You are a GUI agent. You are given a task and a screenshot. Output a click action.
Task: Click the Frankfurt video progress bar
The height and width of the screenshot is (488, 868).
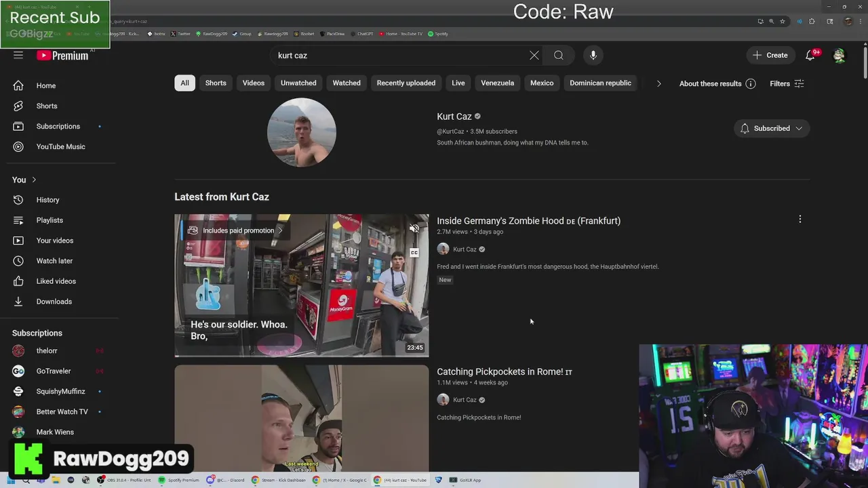point(302,356)
